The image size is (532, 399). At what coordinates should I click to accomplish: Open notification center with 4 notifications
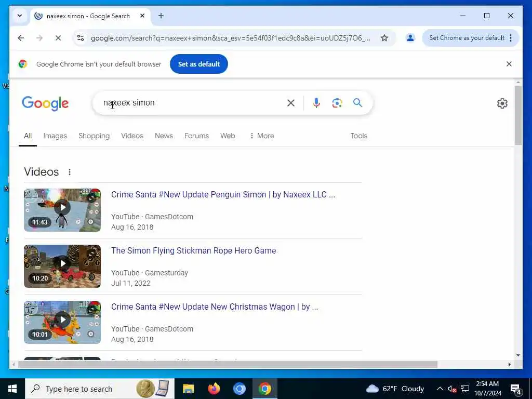(516, 389)
